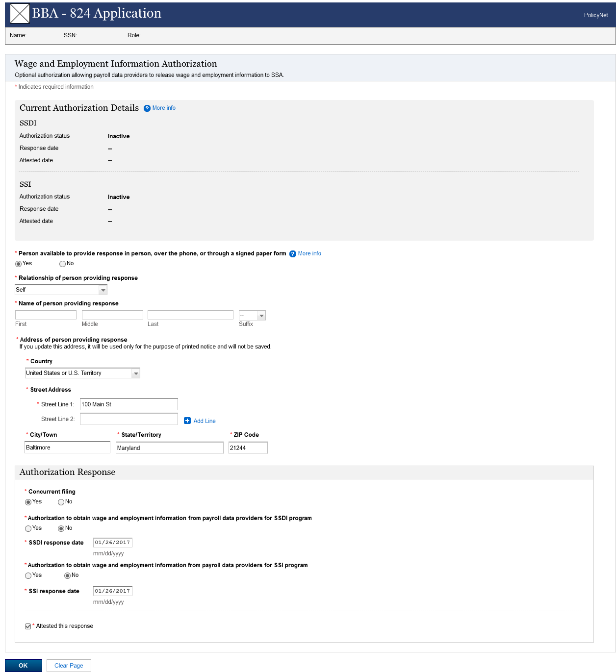
Task: Click More info link for Authorization Details
Action: 164,108
